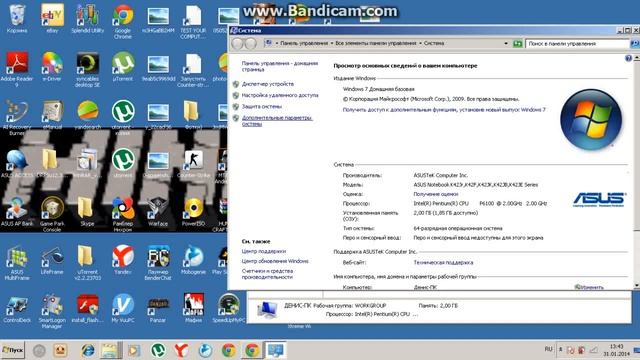The width and height of the screenshot is (640, 360).
Task: Open the uTorrent v2.2.23703 folder
Action: [x=87, y=262]
